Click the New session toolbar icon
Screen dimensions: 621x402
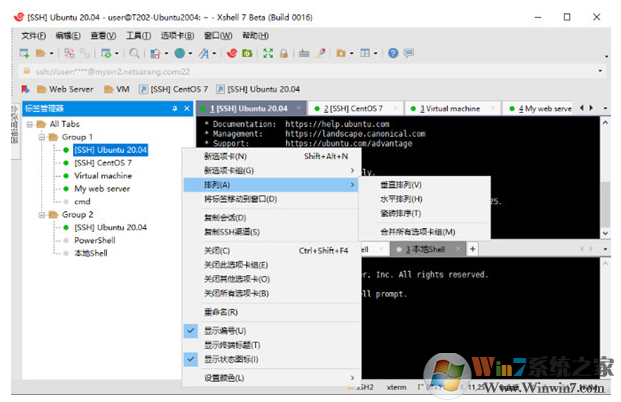[x=25, y=53]
